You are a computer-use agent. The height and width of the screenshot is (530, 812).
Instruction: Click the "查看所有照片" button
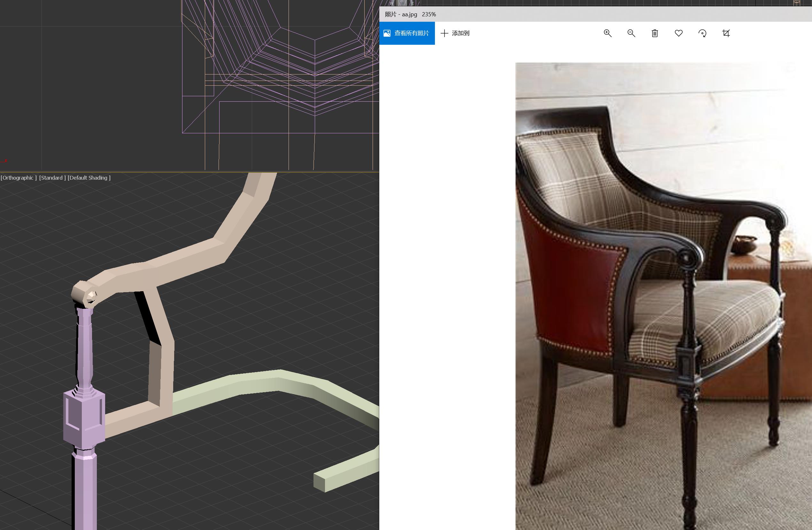point(407,33)
